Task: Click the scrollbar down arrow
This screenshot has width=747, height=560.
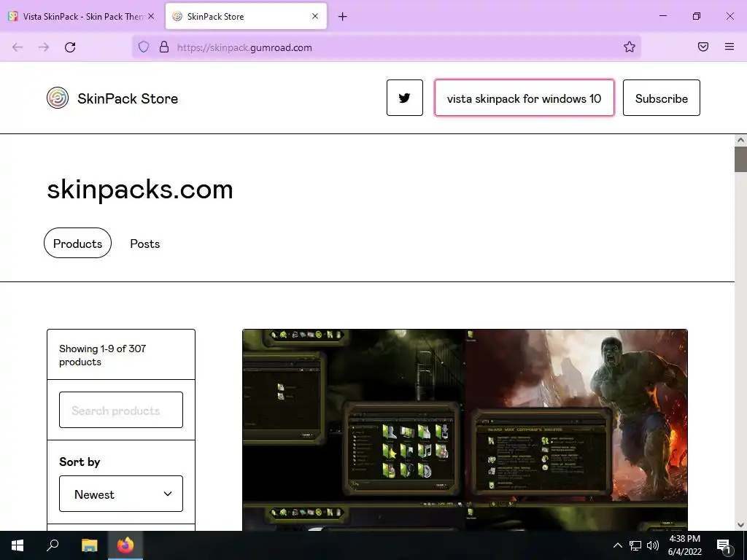Action: (x=740, y=524)
